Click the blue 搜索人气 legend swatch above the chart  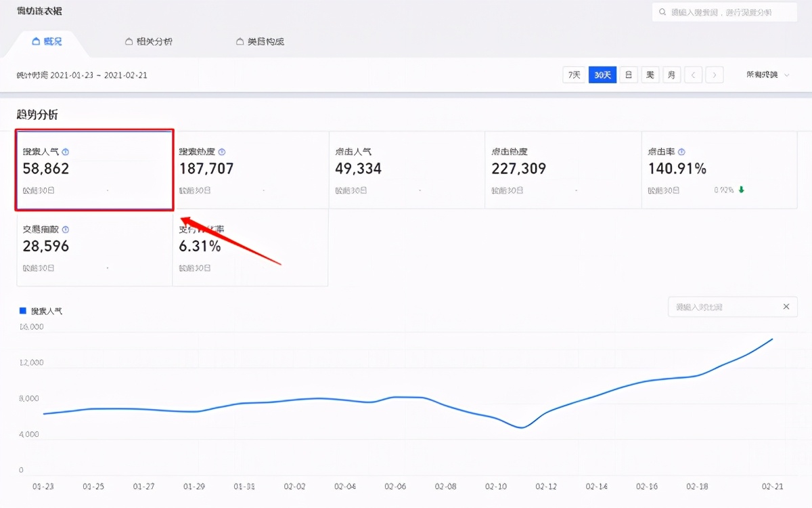point(23,311)
